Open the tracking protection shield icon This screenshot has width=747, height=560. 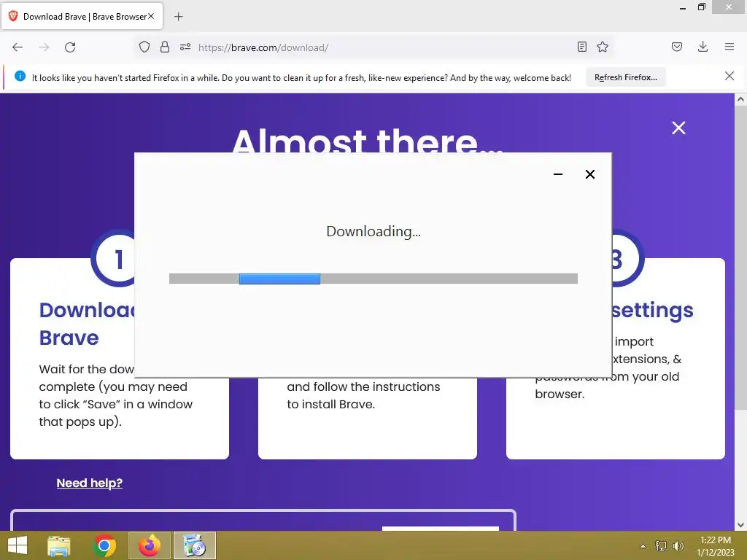[x=144, y=47]
